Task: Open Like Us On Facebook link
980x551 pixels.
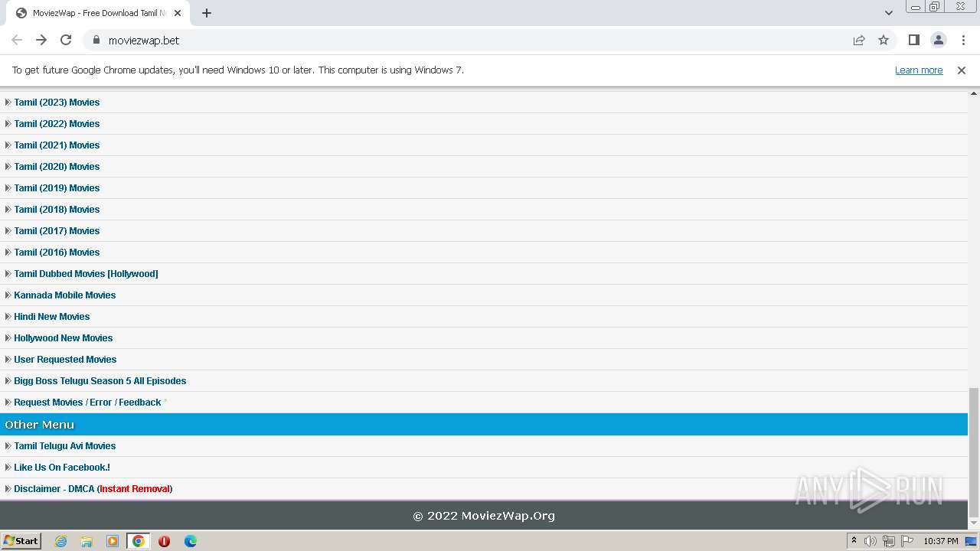Action: click(62, 467)
